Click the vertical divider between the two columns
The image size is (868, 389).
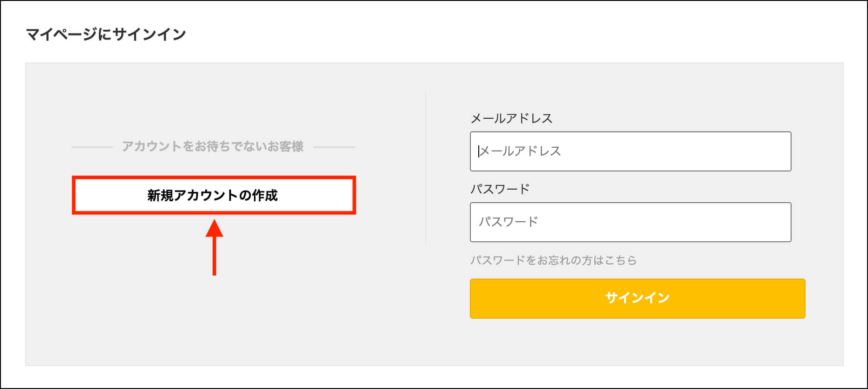[x=426, y=168]
